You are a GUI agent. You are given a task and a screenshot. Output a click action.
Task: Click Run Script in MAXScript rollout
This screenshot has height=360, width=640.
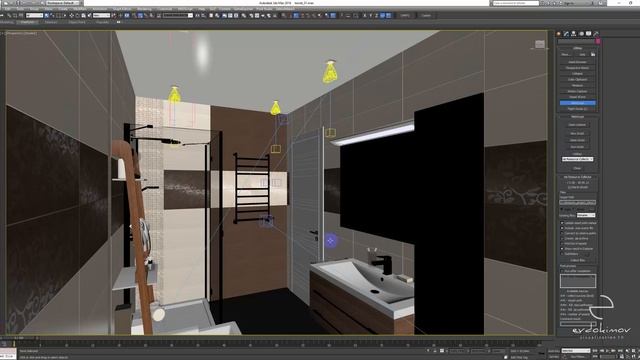(x=578, y=147)
